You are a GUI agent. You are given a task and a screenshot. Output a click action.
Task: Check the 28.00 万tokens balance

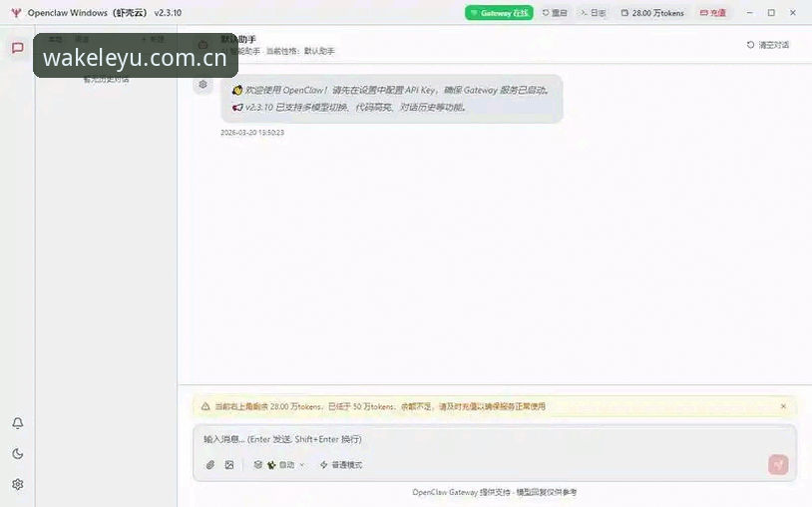pyautogui.click(x=652, y=13)
